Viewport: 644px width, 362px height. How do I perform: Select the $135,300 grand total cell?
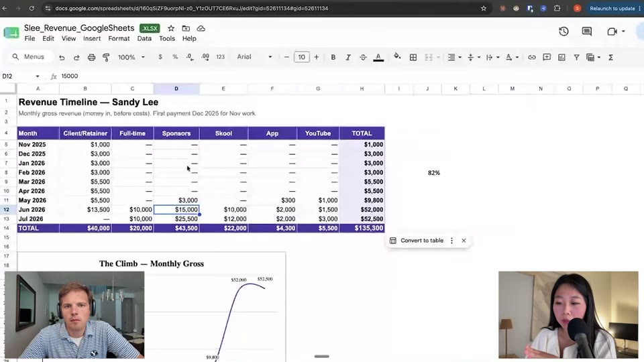[362, 228]
